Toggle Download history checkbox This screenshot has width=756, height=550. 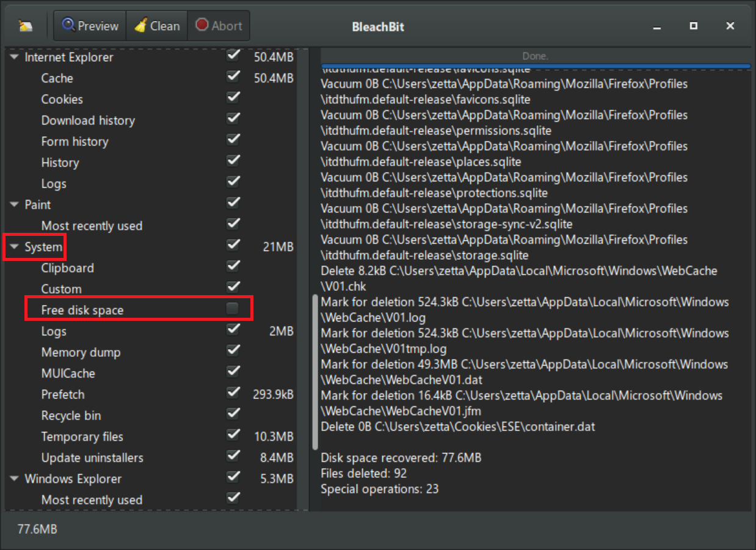pyautogui.click(x=233, y=119)
